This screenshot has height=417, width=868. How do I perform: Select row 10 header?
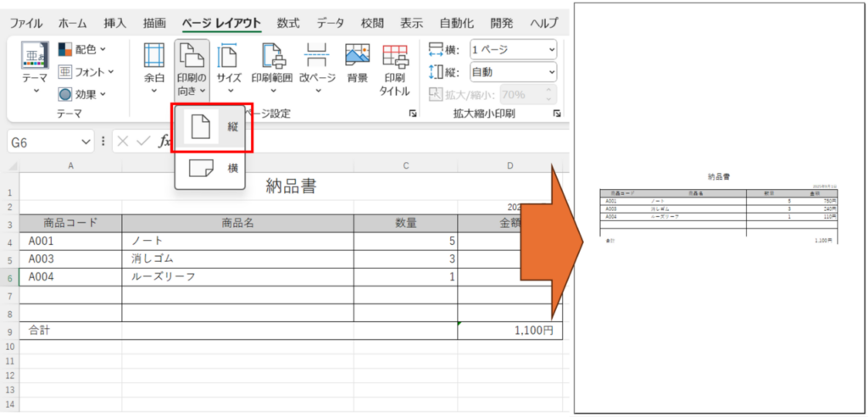coord(9,346)
